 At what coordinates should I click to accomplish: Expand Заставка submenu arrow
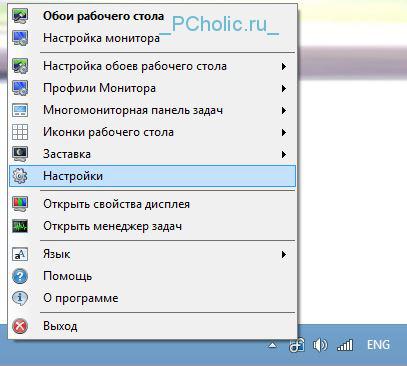[x=284, y=154]
